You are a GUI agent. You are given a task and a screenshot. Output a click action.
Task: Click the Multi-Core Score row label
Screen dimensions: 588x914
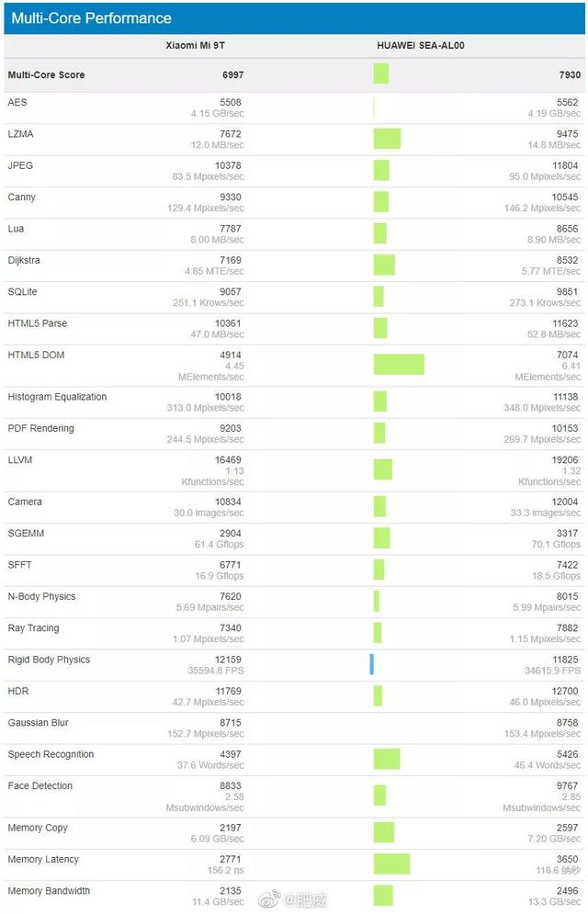46,75
